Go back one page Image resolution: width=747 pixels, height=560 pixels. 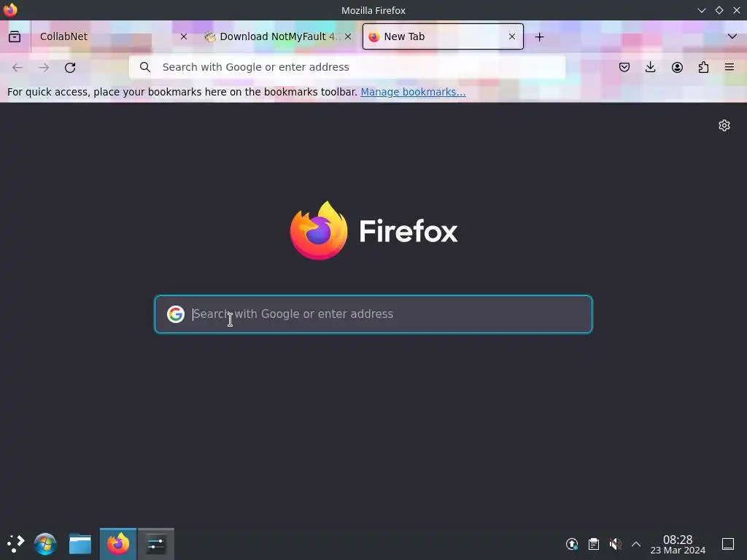click(18, 68)
